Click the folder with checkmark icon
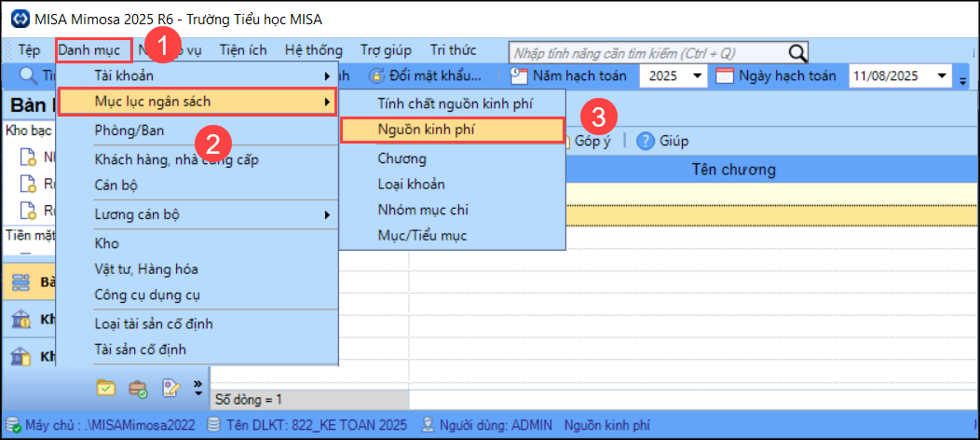Image resolution: width=980 pixels, height=440 pixels. tap(105, 388)
